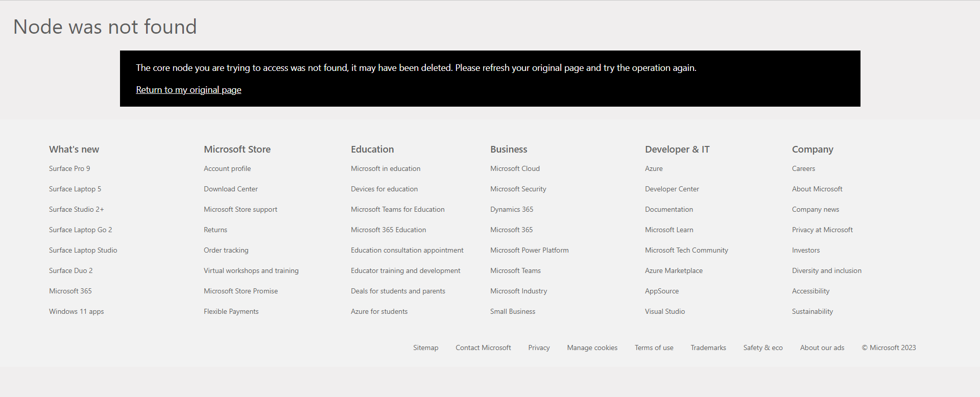This screenshot has height=397, width=980.
Task: Open Account profile in Microsoft Store
Action: [x=227, y=168]
